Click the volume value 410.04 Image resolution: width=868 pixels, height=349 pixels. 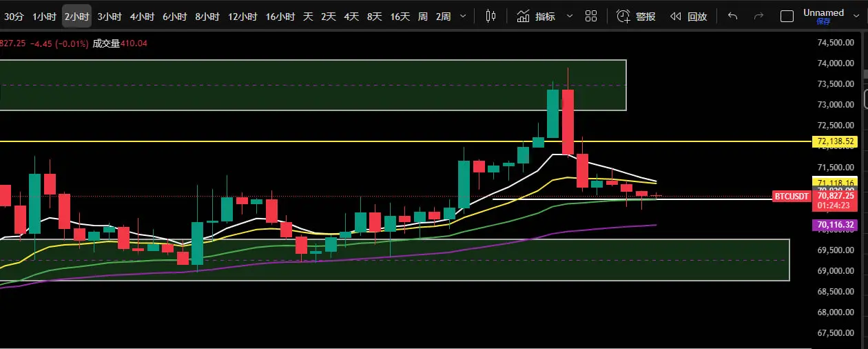point(134,43)
